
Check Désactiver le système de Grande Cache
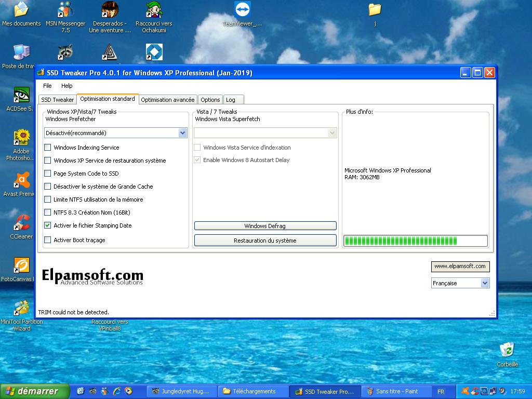[x=47, y=187]
